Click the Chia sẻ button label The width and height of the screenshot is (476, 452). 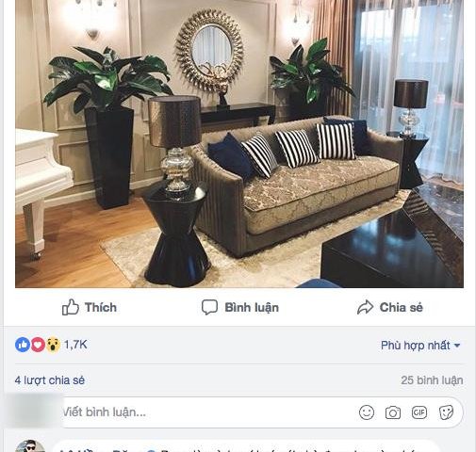tap(401, 307)
